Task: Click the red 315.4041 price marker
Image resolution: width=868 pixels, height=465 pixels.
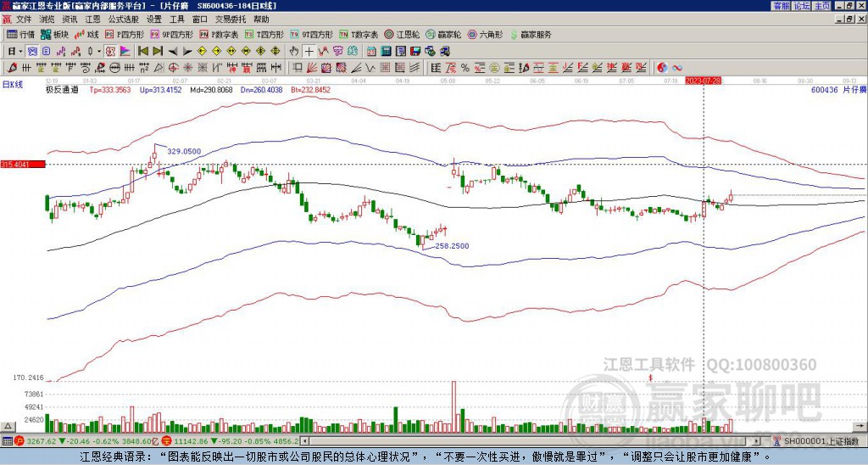Action: (23, 165)
